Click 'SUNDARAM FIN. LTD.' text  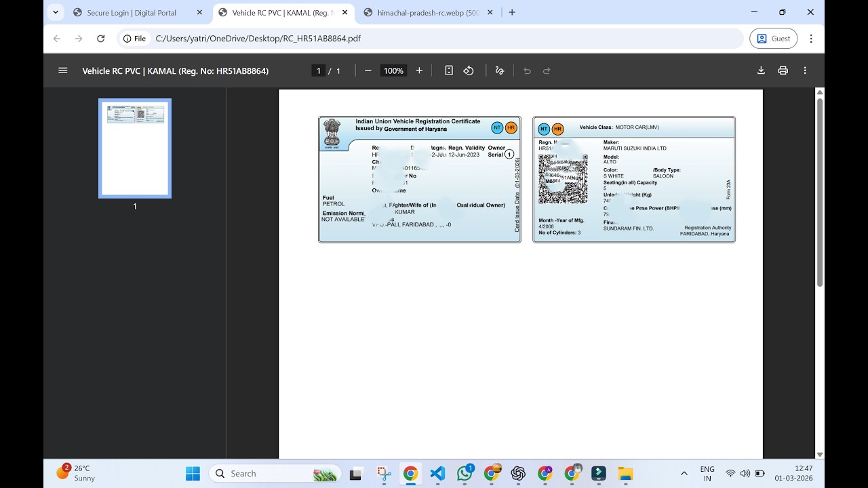pos(629,228)
